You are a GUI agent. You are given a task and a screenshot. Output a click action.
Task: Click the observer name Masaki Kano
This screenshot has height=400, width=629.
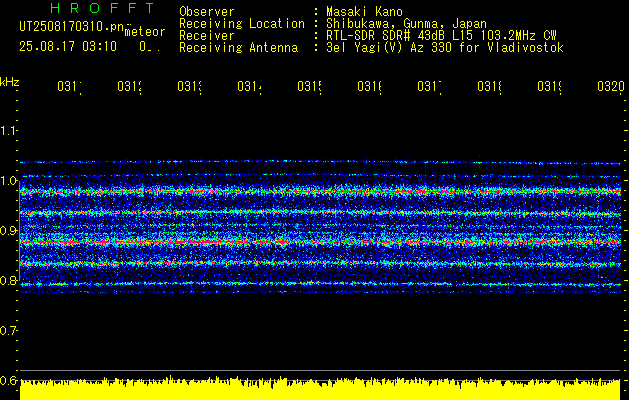(364, 11)
